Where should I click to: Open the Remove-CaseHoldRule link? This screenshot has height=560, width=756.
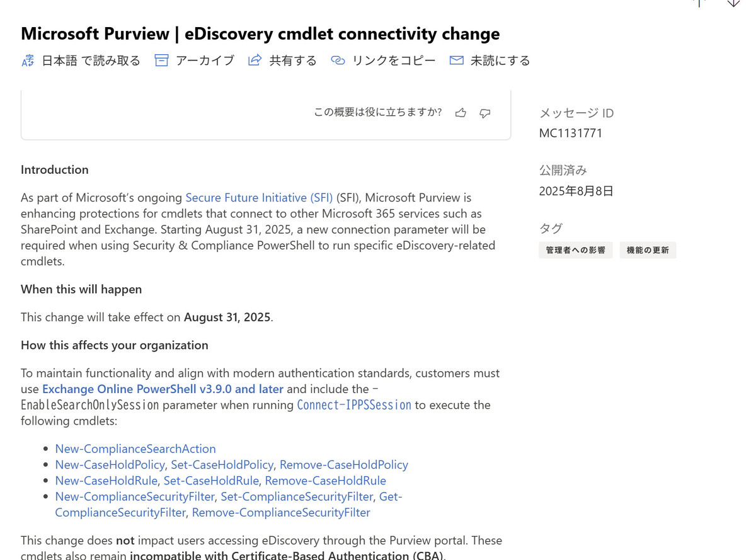[x=325, y=481]
